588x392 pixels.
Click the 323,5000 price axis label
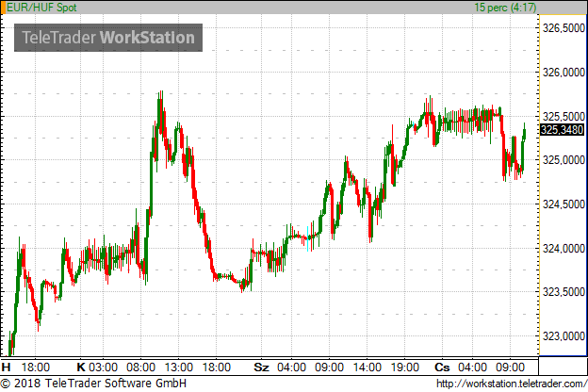coord(563,292)
